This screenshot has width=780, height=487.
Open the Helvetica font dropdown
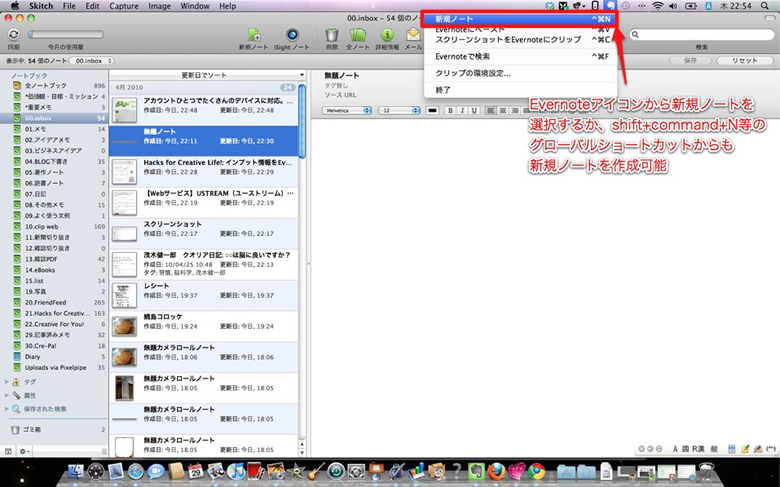point(347,110)
